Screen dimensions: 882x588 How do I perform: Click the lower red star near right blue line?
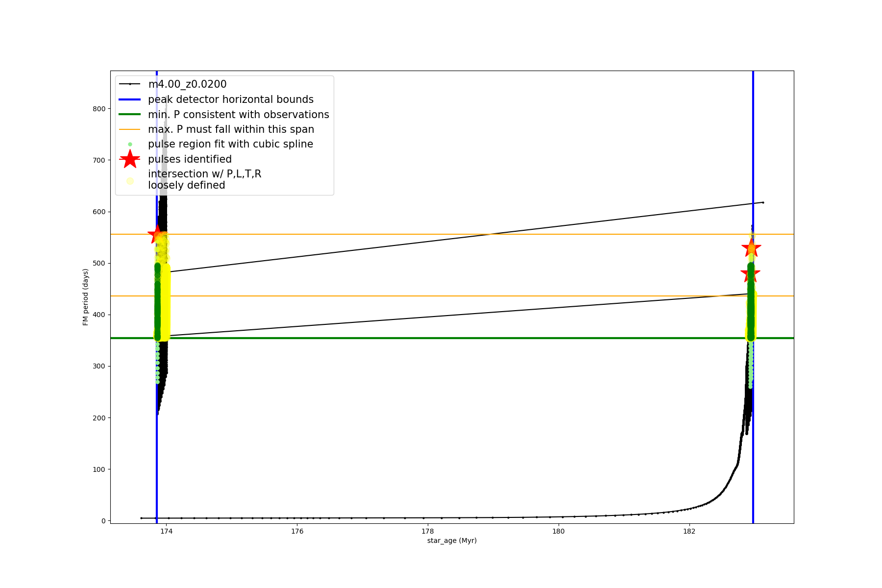coord(750,274)
